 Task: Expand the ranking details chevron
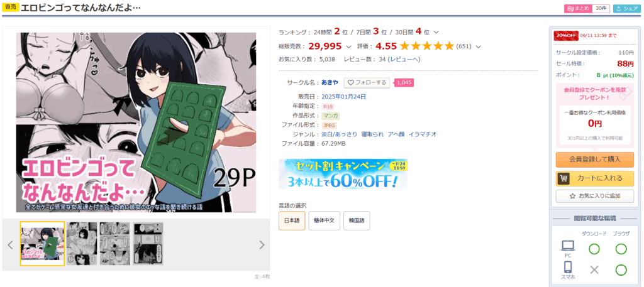436,33
